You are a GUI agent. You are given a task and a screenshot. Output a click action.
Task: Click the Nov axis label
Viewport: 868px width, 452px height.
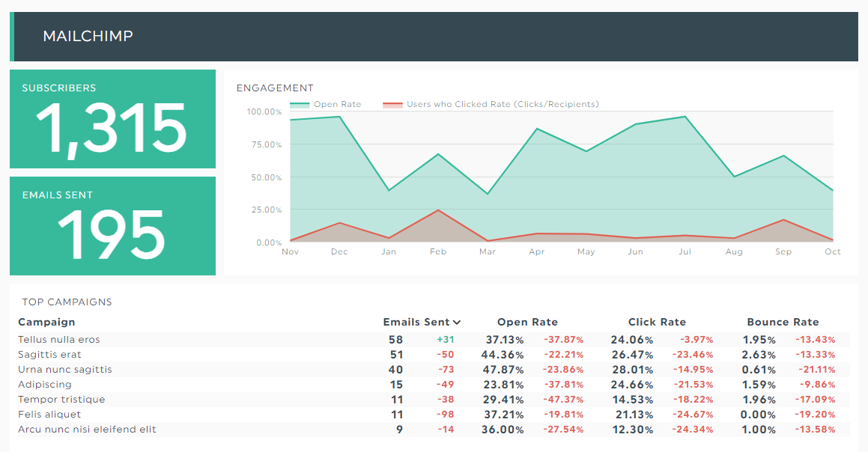pos(290,251)
